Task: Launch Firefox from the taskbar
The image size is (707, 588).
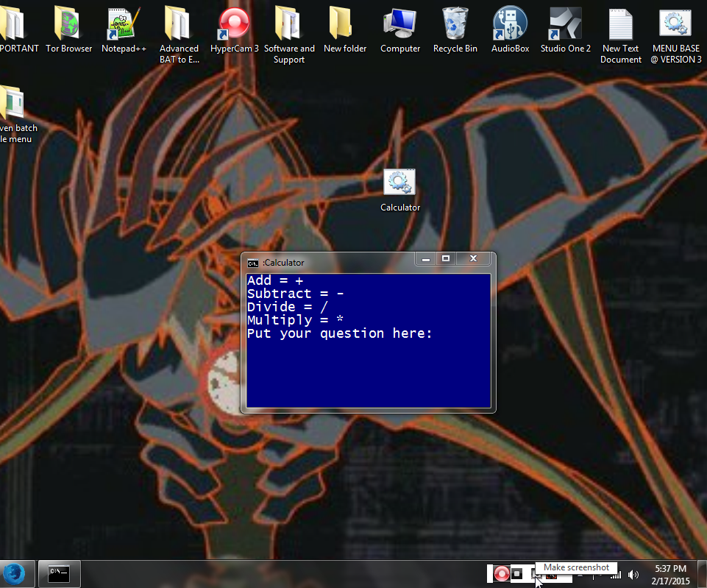Action: pyautogui.click(x=13, y=573)
